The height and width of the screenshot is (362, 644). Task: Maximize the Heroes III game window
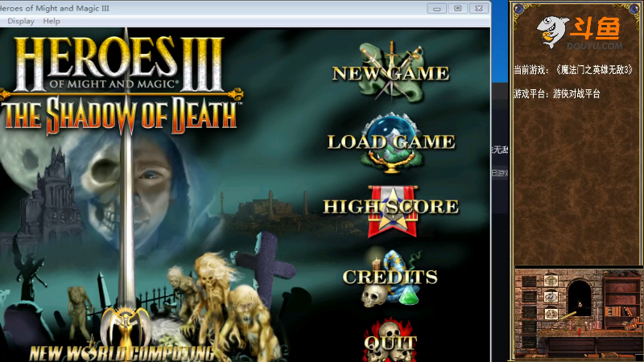458,8
